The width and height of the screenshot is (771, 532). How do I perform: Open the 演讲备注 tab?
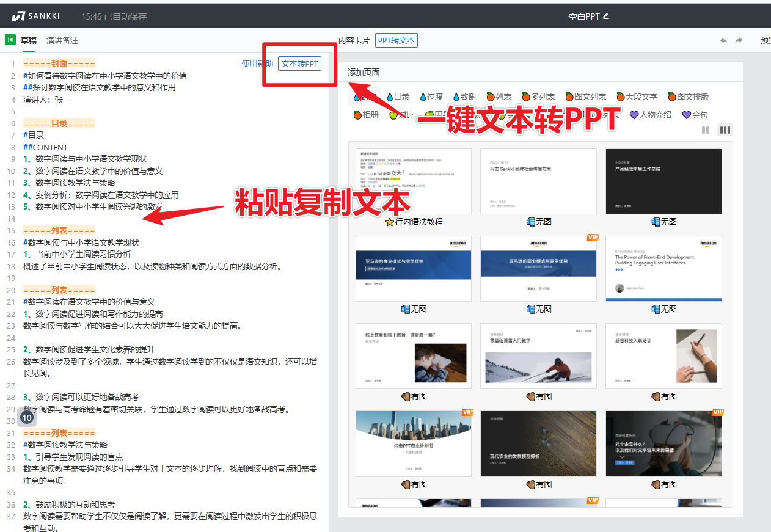(x=62, y=40)
